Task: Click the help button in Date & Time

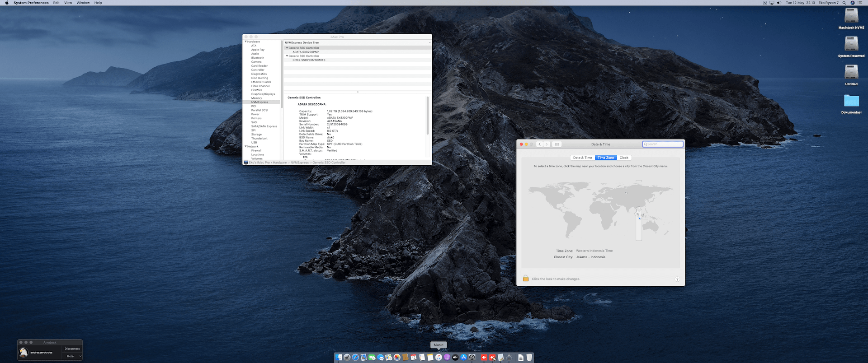Action: pyautogui.click(x=677, y=279)
